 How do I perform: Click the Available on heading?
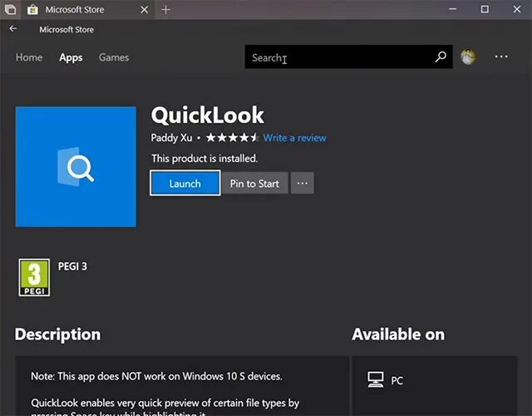(x=398, y=335)
